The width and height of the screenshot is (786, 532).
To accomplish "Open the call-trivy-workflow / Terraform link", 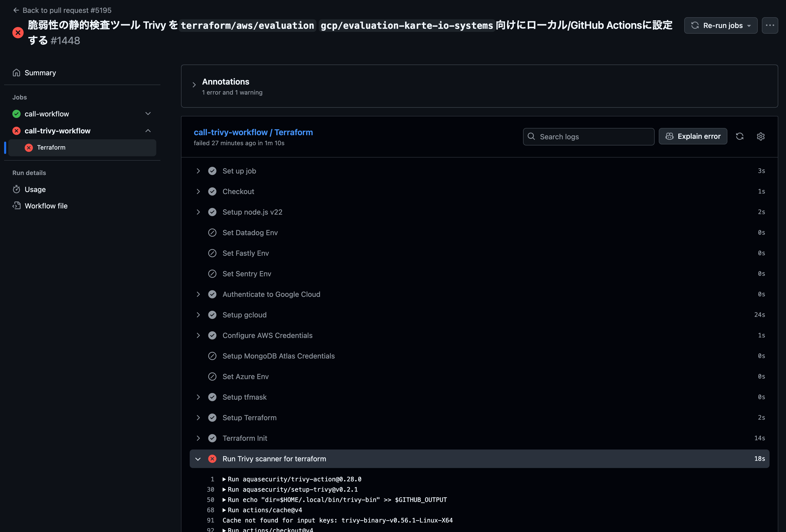I will coord(253,132).
